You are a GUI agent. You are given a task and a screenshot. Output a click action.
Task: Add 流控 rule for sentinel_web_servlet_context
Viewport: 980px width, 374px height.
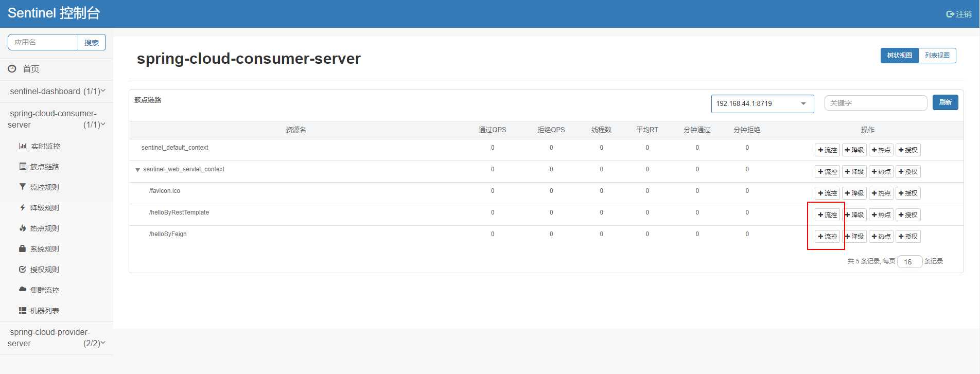point(827,172)
